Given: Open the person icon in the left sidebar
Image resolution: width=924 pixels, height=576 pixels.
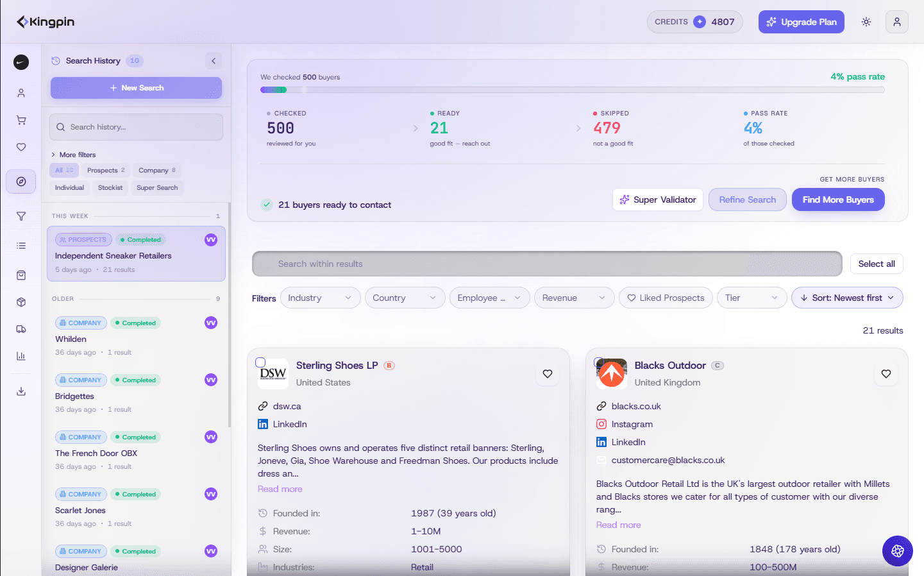Looking at the screenshot, I should tap(21, 93).
